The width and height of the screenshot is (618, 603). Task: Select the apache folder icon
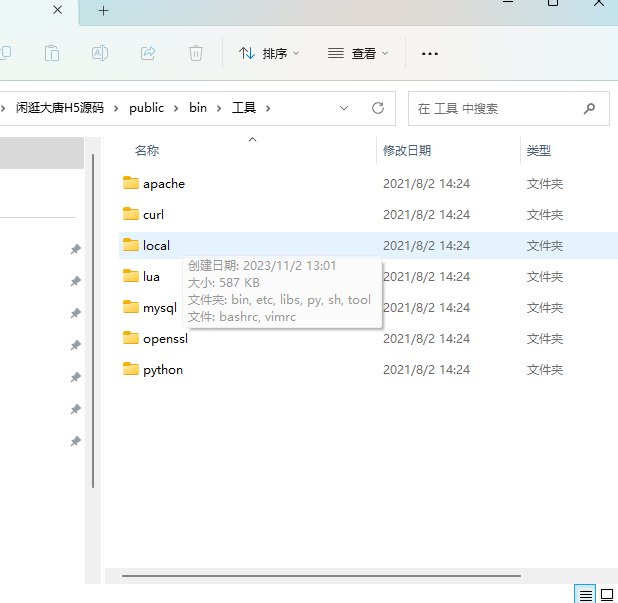point(131,183)
